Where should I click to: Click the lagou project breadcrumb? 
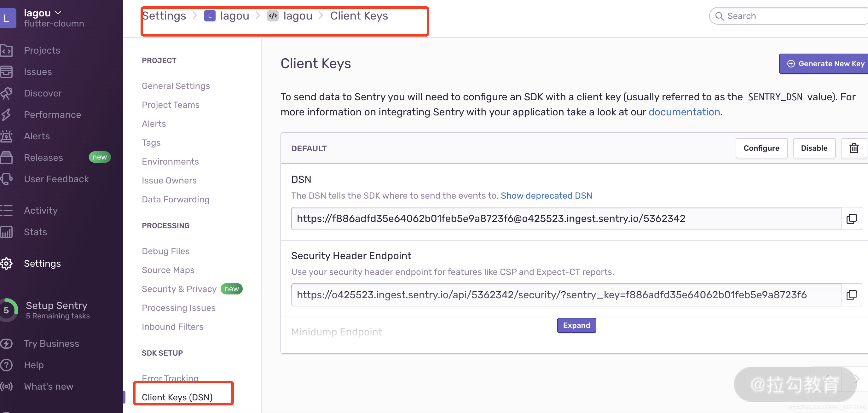[x=298, y=16]
